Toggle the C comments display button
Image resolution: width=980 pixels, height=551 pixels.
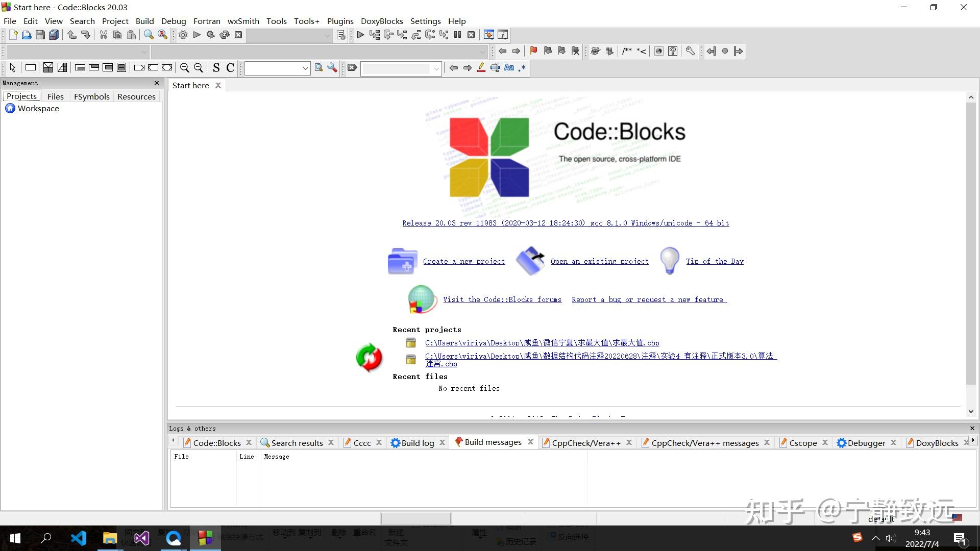[230, 67]
